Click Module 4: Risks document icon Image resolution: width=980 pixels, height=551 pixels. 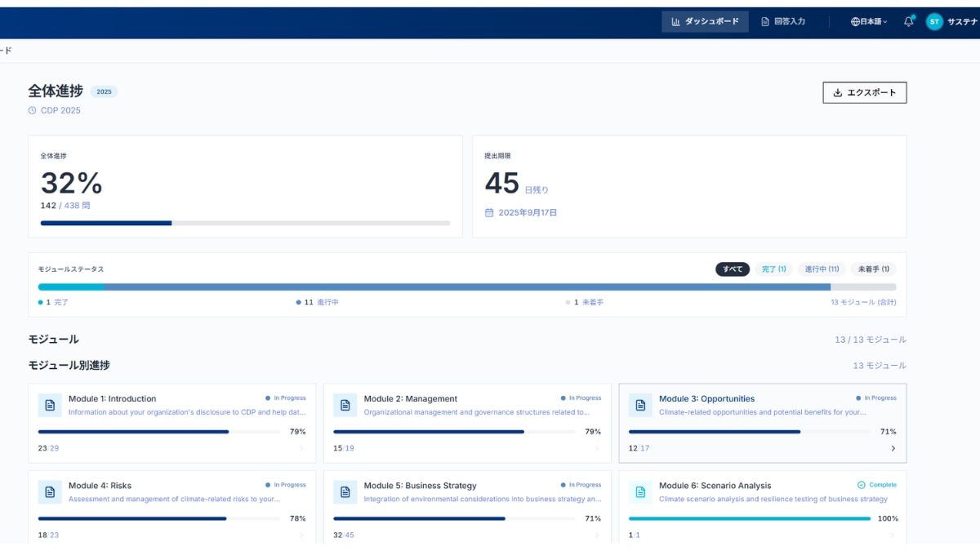50,491
